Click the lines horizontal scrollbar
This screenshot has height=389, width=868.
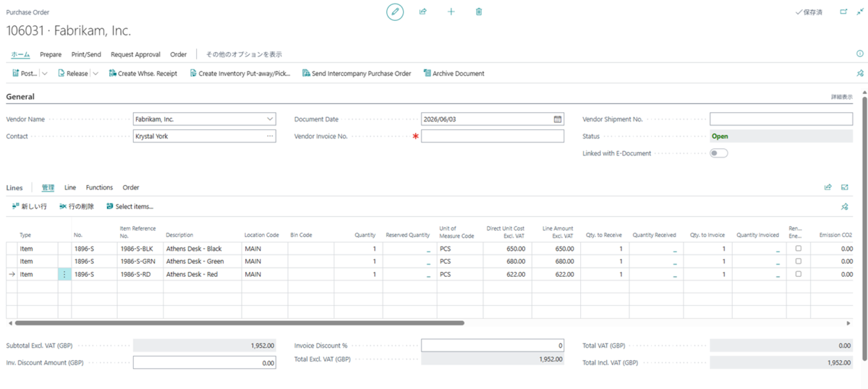[x=239, y=322]
